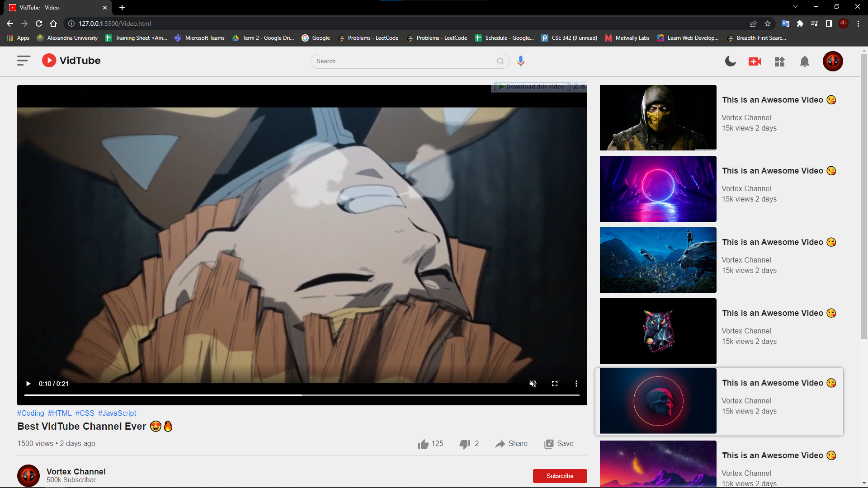Image resolution: width=868 pixels, height=488 pixels.
Task: Click the address bar URL
Action: (115, 23)
